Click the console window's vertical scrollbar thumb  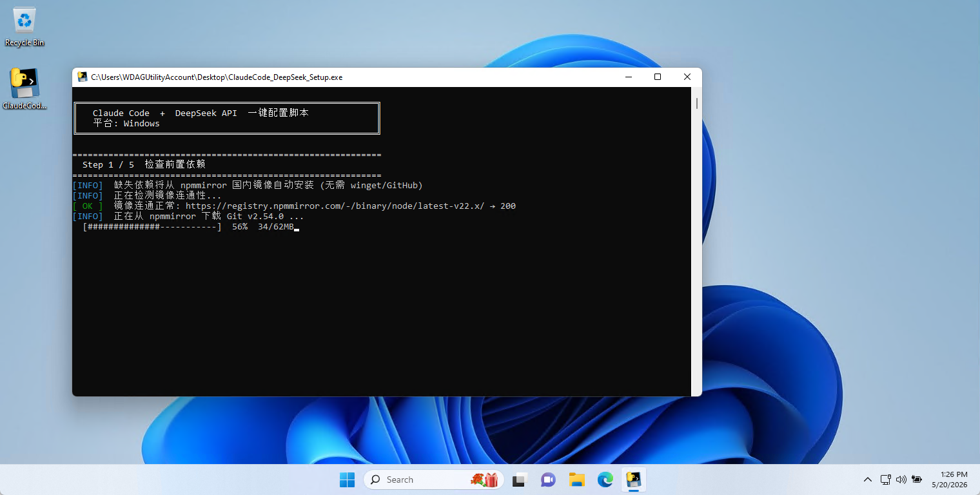tap(697, 103)
